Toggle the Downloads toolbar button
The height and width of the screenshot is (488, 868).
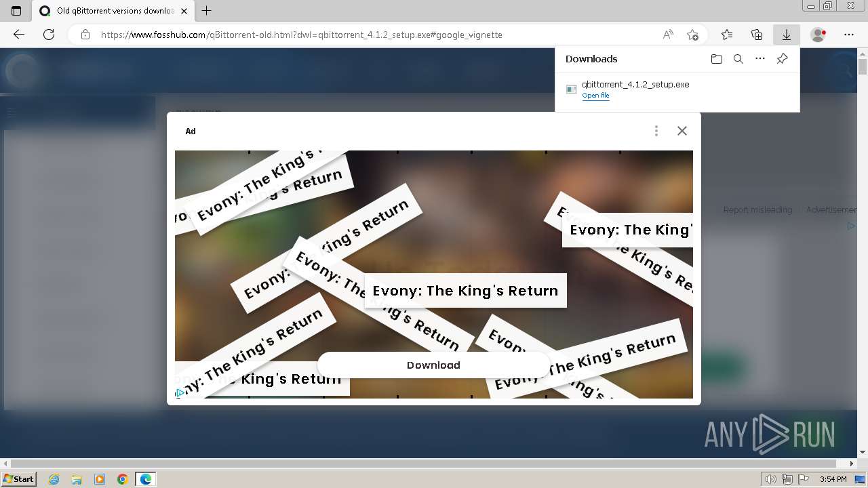[x=787, y=35]
